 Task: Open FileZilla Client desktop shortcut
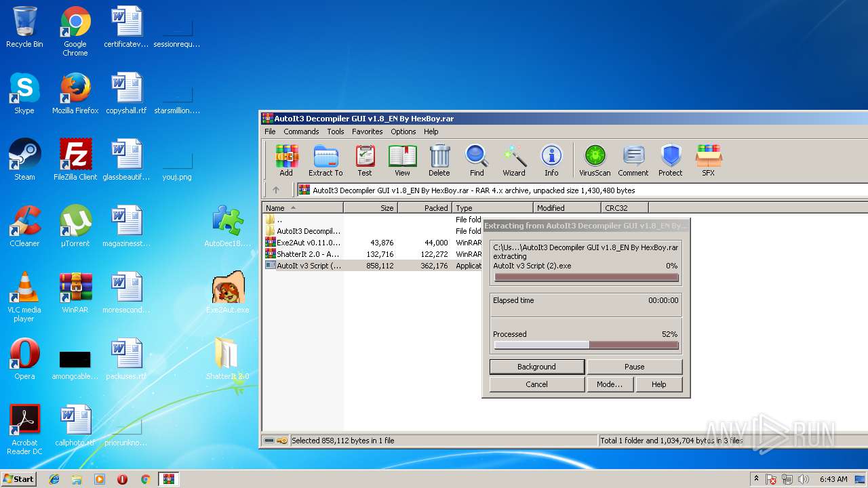click(x=75, y=160)
